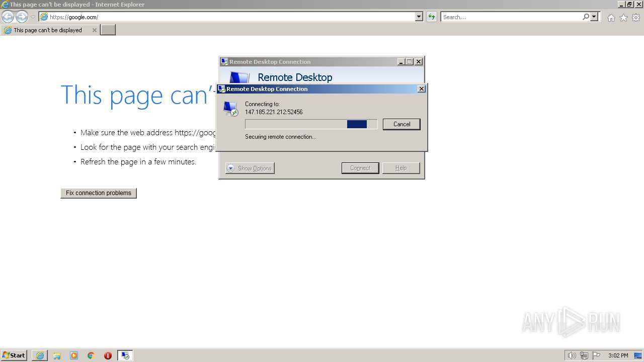Viewport: 644px width, 362px height.
Task: Click Connect in Remote Desktop Connection window
Action: (x=360, y=168)
